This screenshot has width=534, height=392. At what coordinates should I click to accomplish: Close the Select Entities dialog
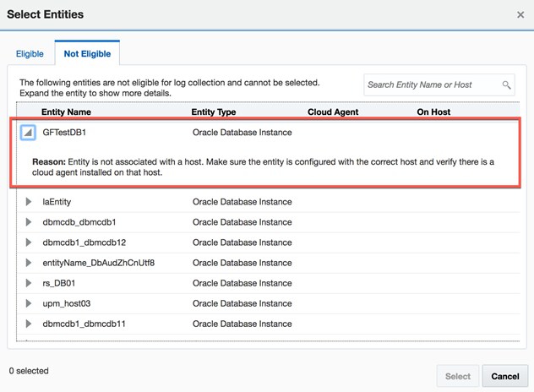pos(520,14)
